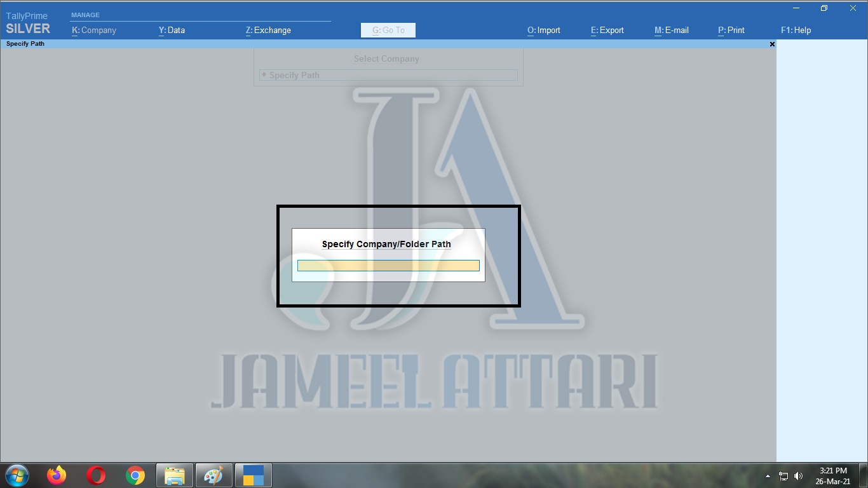Select the Specify Path entry in Select Company
Screen dimensions: 868x488
point(388,75)
